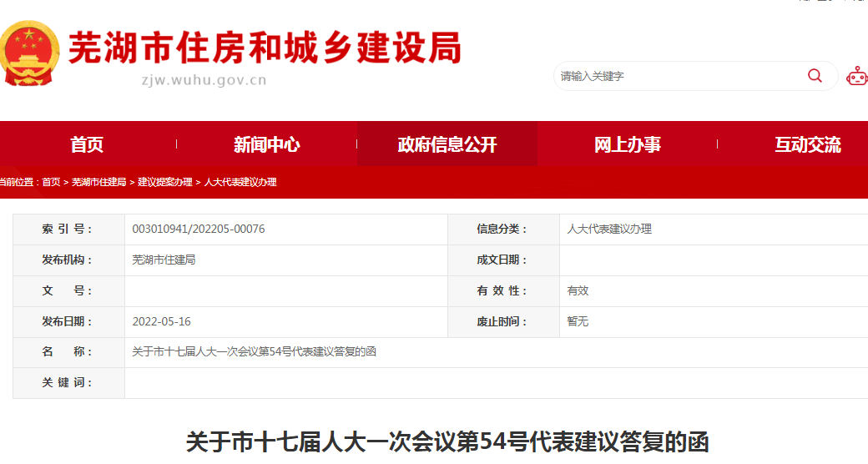Click the magnifier search icon
Viewport: 868px width, 464px height.
point(815,76)
